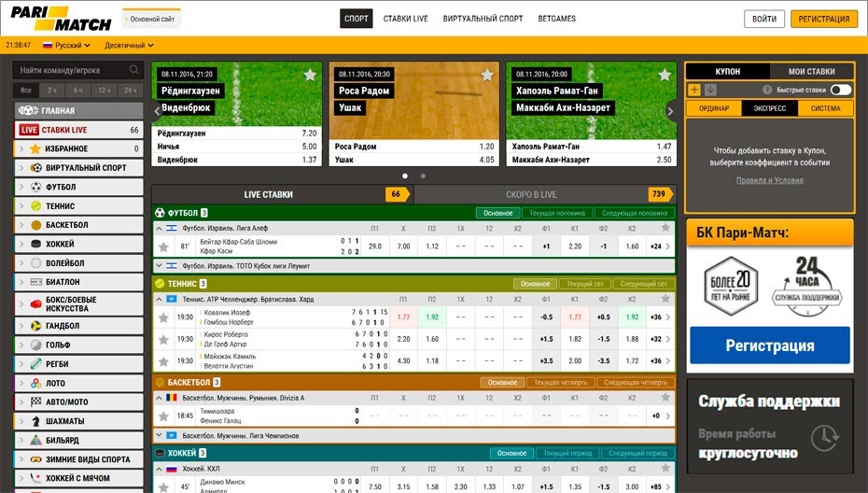Star the Лига Алеф league header
This screenshot has height=493, width=868.
pyautogui.click(x=665, y=228)
